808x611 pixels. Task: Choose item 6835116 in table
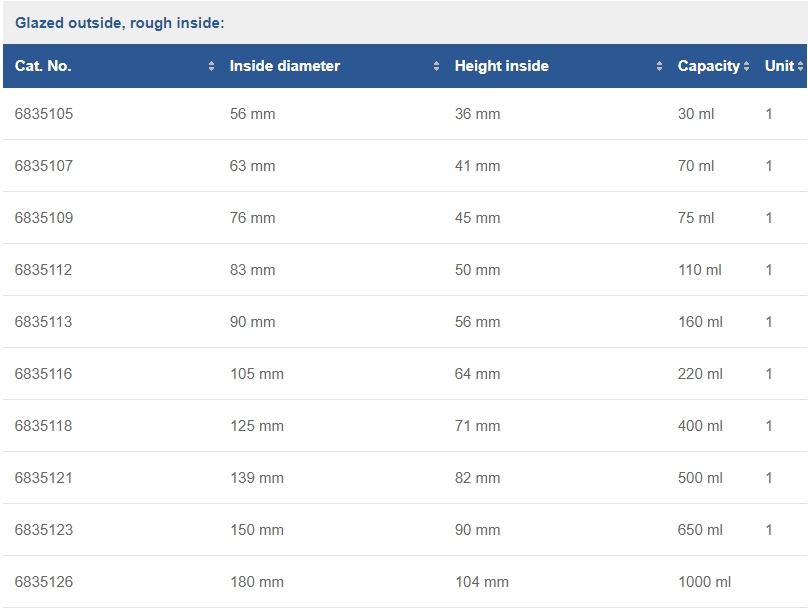pyautogui.click(x=43, y=374)
